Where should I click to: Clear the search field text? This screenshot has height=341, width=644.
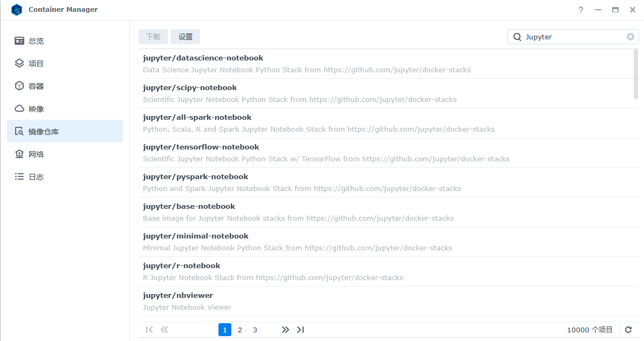click(x=631, y=37)
